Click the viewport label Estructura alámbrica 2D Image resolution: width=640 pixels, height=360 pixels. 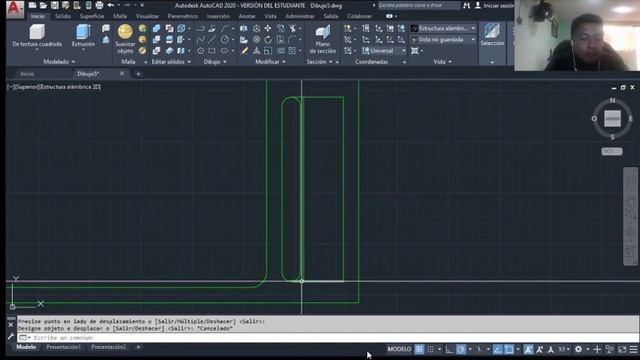[71, 87]
